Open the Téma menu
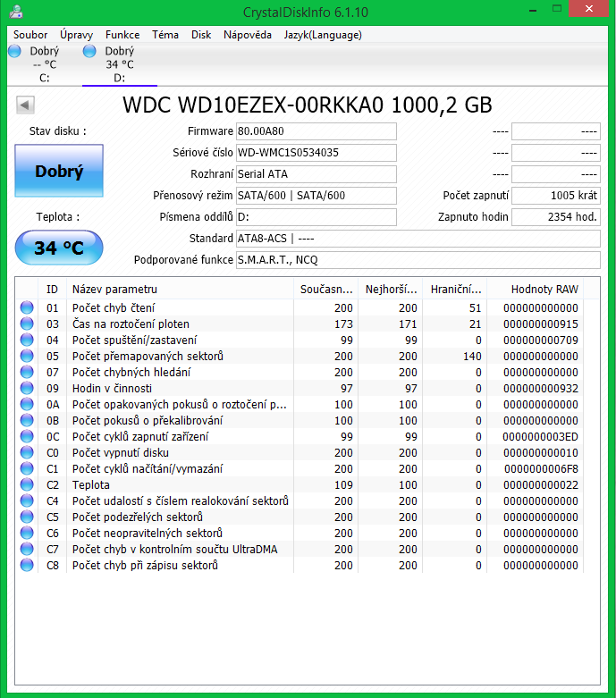Image resolution: width=616 pixels, height=698 pixels. (165, 35)
